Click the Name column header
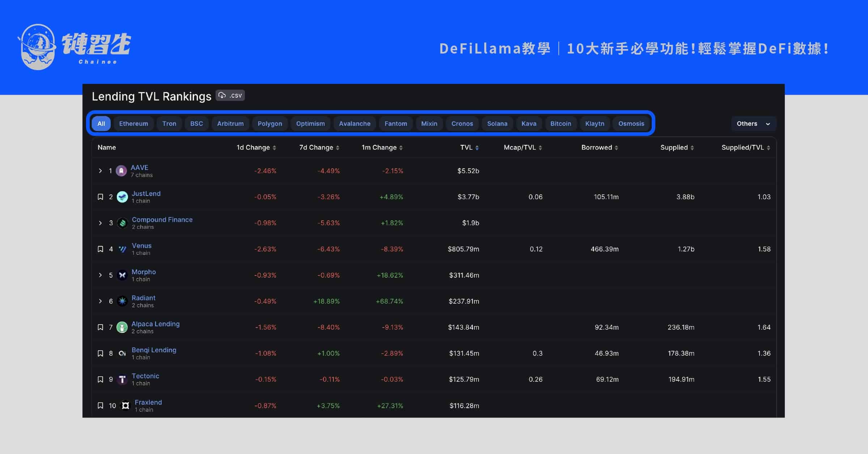 (x=107, y=147)
